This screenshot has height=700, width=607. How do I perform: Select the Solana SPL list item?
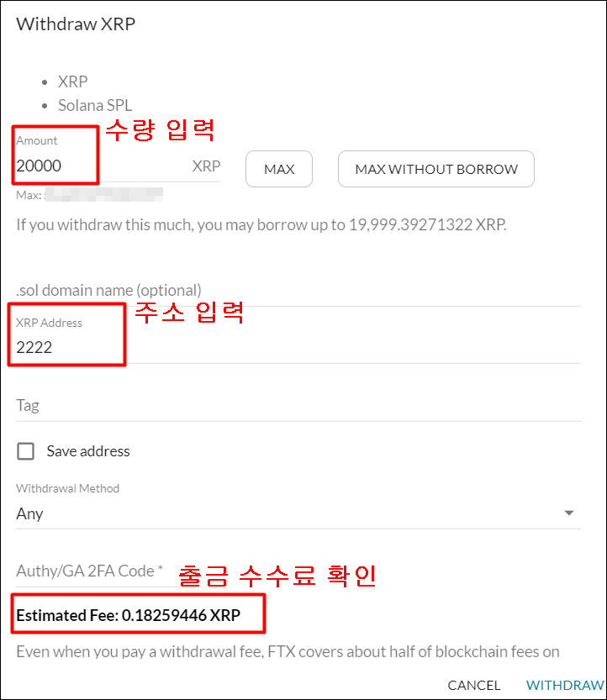[95, 105]
